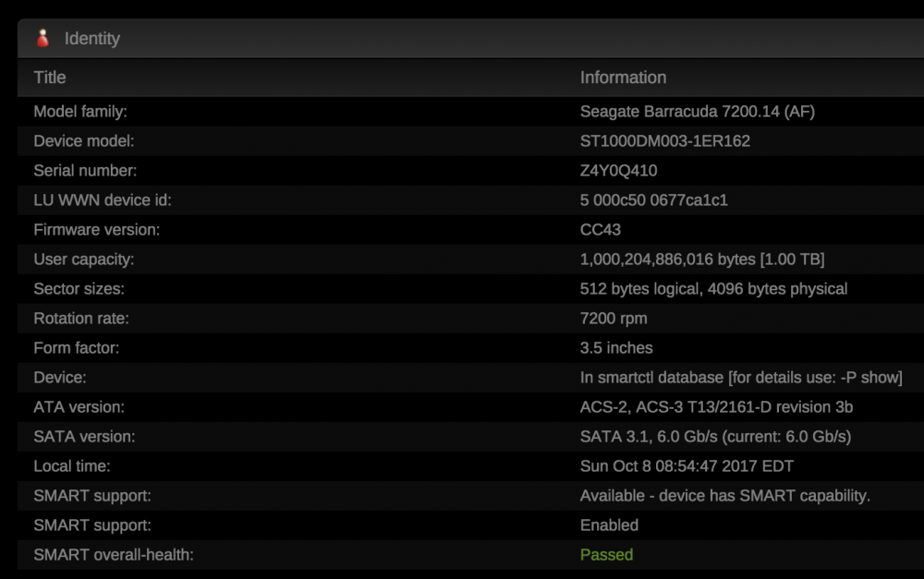Screen dimensions: 924x579
Task: Click the Identity panel header
Action: [x=471, y=38]
